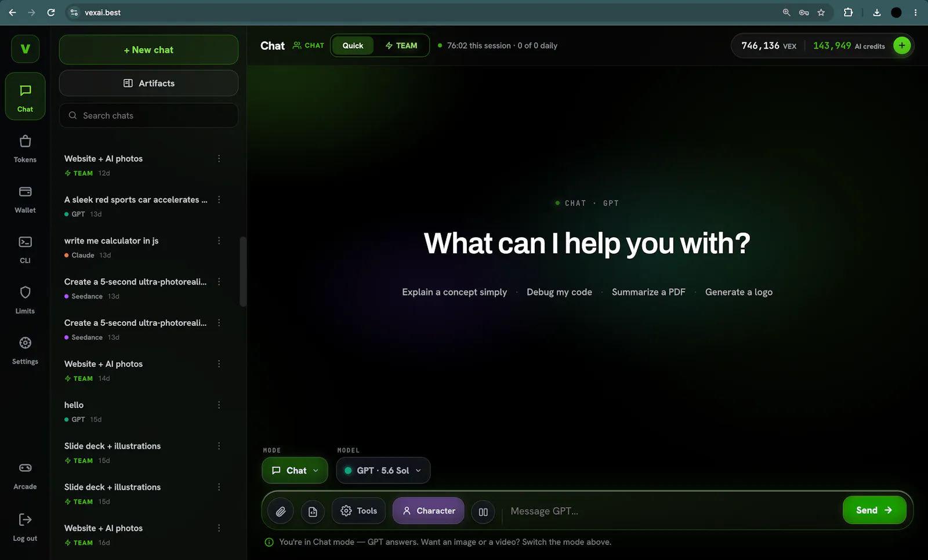928x560 pixels.
Task: Select the Chat sidebar section
Action: pyautogui.click(x=25, y=96)
